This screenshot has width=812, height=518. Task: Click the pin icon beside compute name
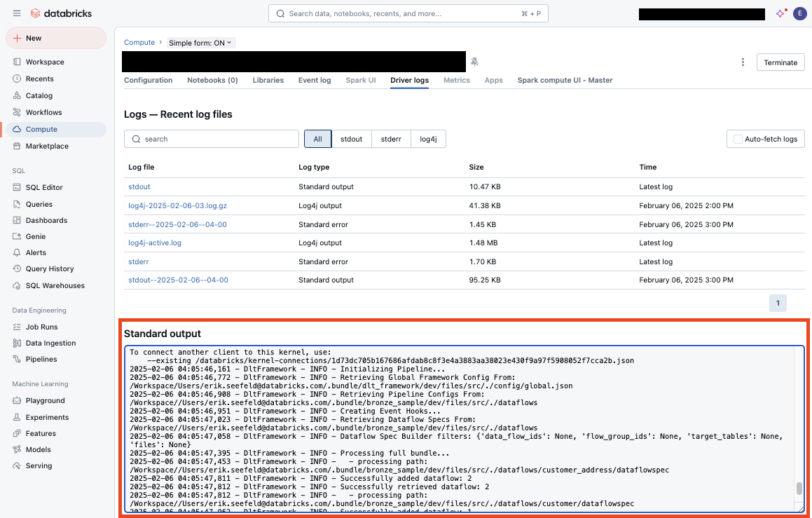474,62
